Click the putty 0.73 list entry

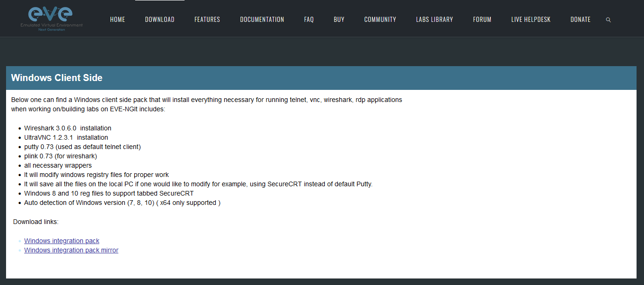[x=82, y=147]
